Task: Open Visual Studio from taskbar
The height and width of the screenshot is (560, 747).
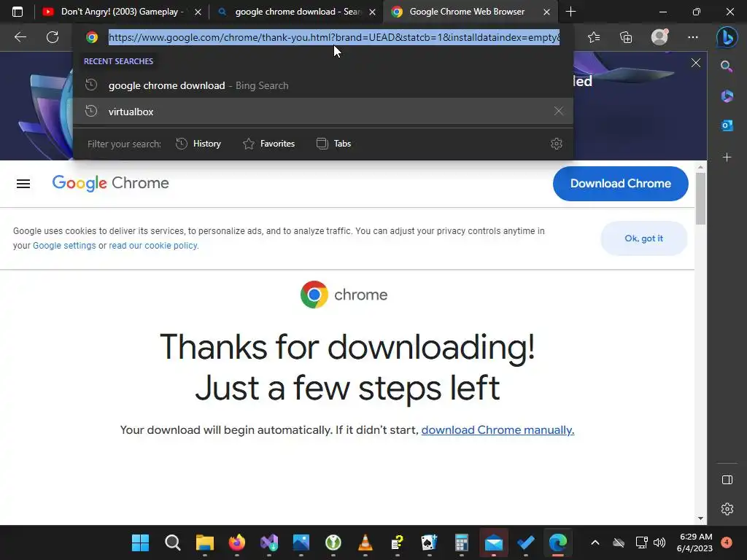Action: point(269,542)
